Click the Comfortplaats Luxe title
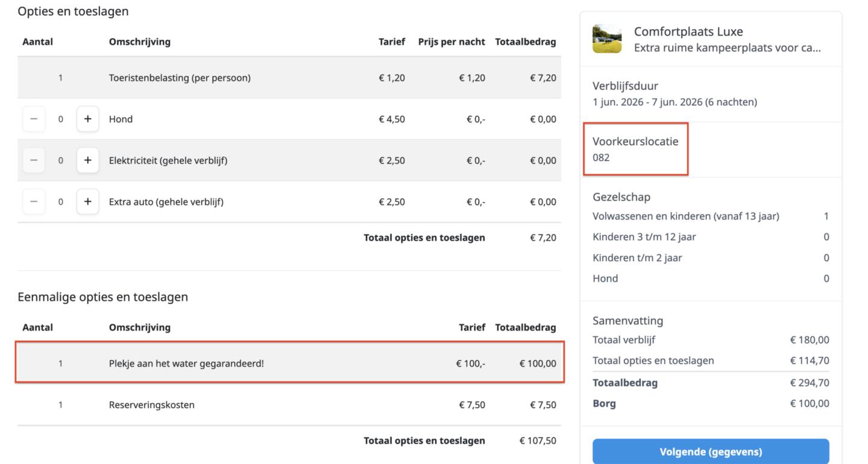The width and height of the screenshot is (868, 464). click(688, 32)
